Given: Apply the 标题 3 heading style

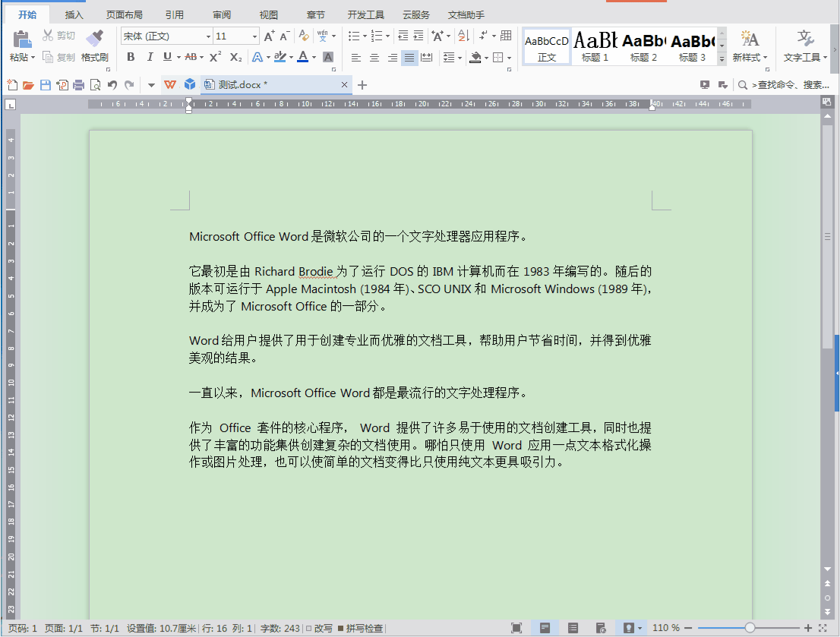Looking at the screenshot, I should tap(692, 48).
